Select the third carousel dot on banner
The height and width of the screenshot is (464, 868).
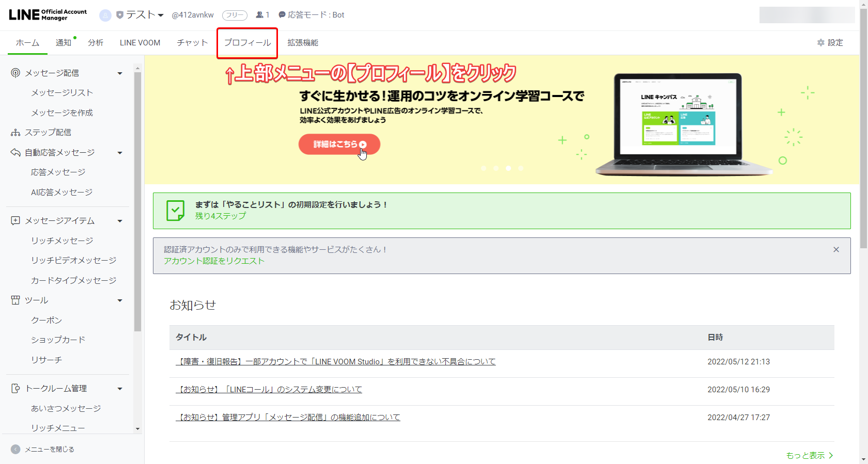click(x=508, y=168)
